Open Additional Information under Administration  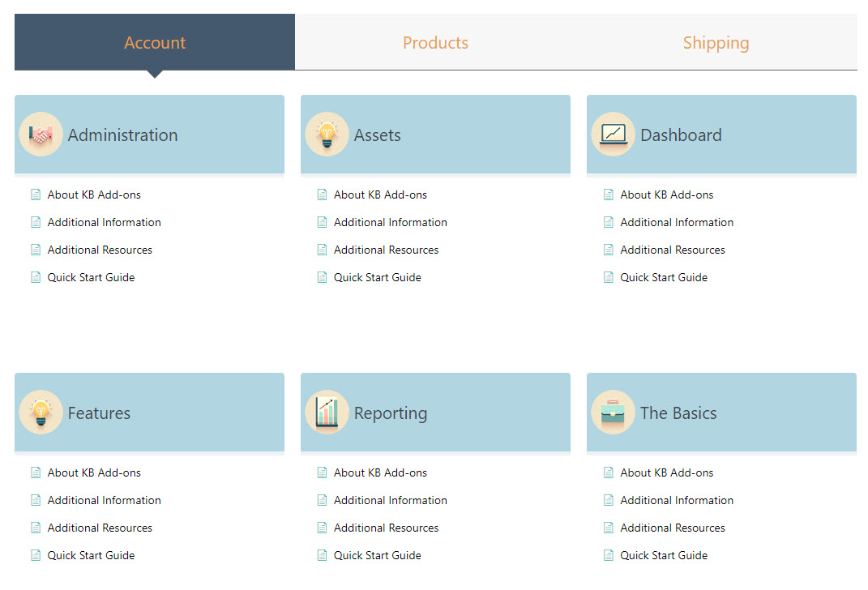click(104, 222)
